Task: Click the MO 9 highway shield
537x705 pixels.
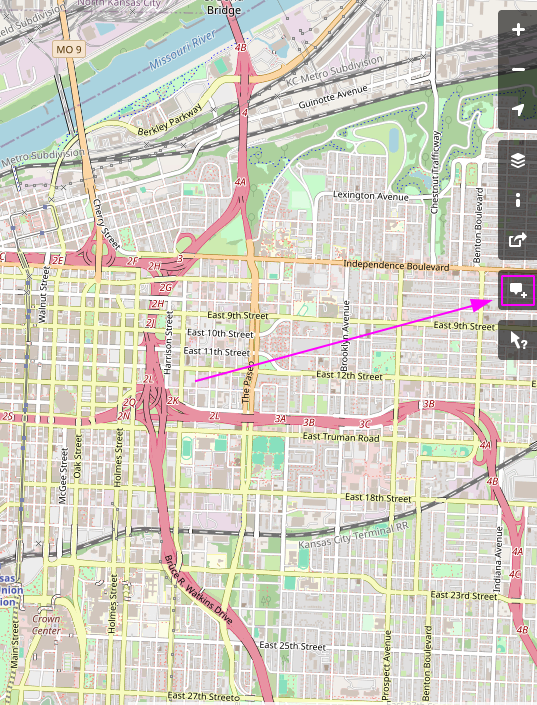Action: click(69, 49)
